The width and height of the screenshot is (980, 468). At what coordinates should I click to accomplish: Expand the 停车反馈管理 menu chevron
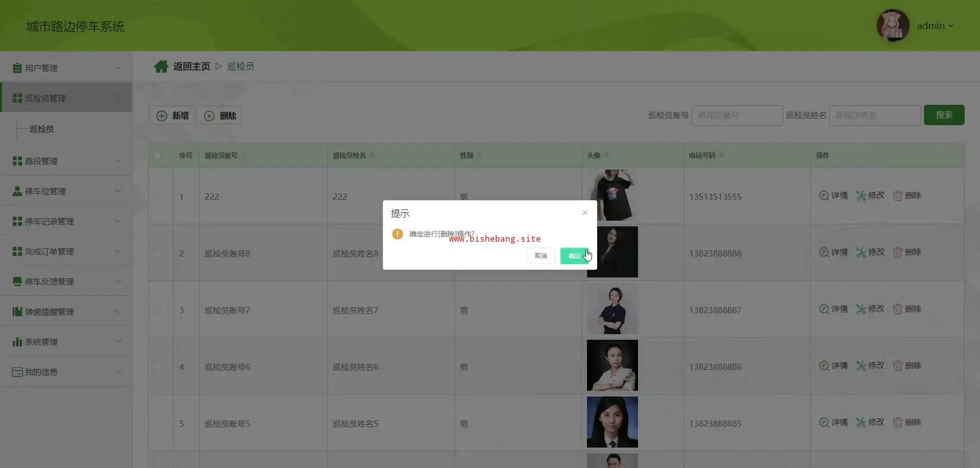tap(118, 282)
